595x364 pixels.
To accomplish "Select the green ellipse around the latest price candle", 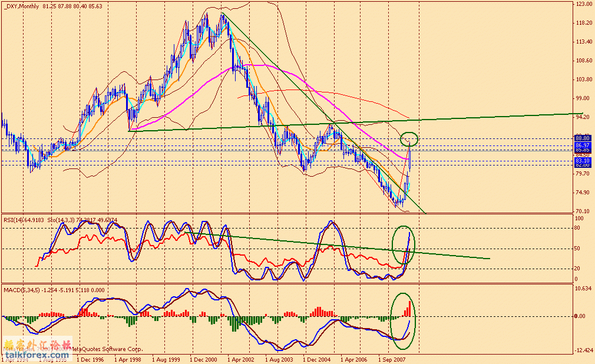I will point(409,139).
